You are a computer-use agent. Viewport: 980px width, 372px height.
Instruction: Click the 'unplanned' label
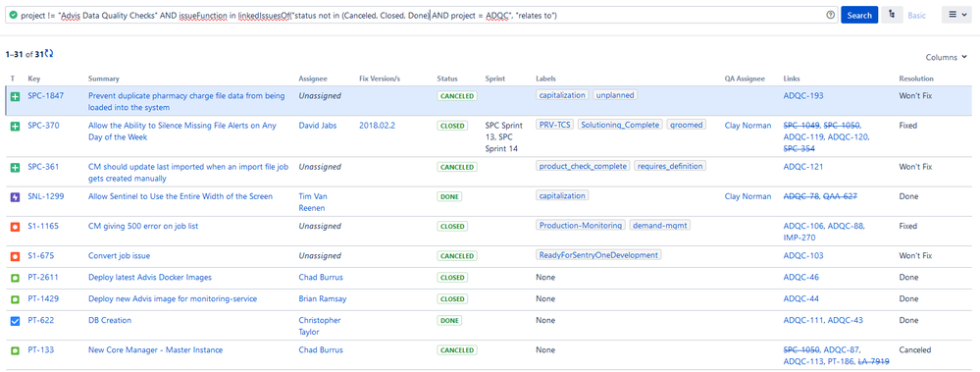615,95
